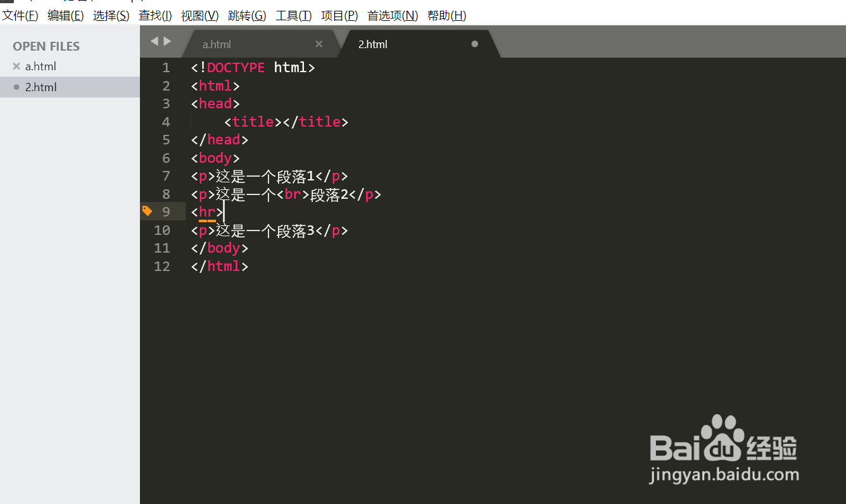This screenshot has width=846, height=504.
Task: Click the opening body tag on line 6
Action: tap(215, 158)
